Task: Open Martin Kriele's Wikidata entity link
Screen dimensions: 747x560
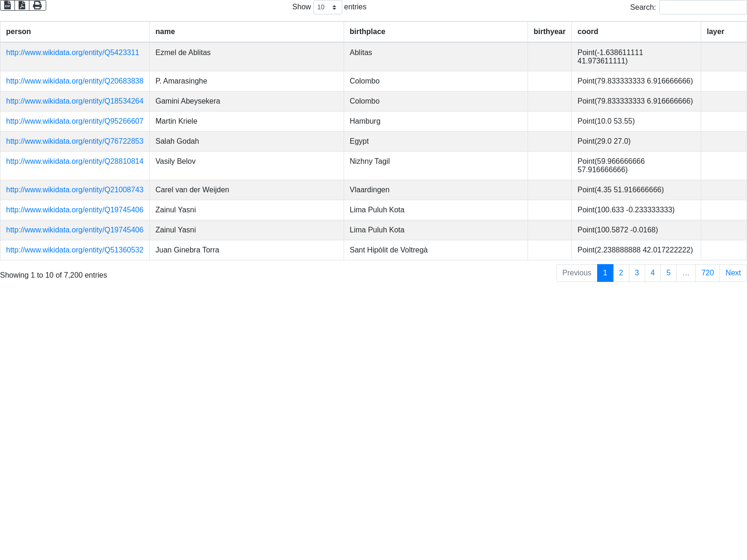Action: tap(75, 121)
